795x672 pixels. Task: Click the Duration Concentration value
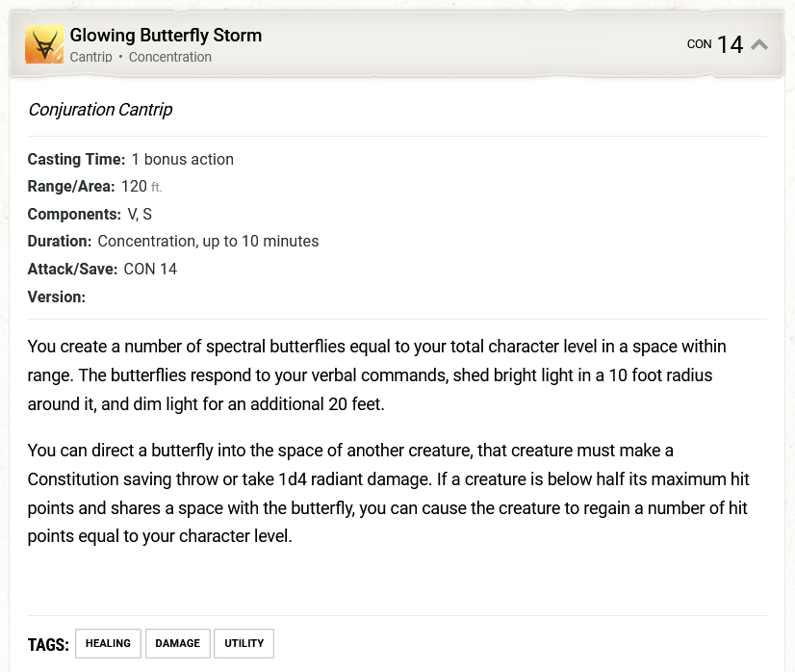[x=208, y=242]
